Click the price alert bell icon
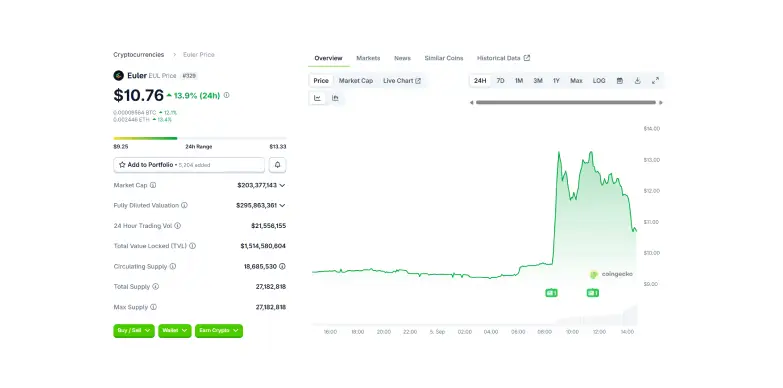The image size is (783, 388). pos(278,165)
